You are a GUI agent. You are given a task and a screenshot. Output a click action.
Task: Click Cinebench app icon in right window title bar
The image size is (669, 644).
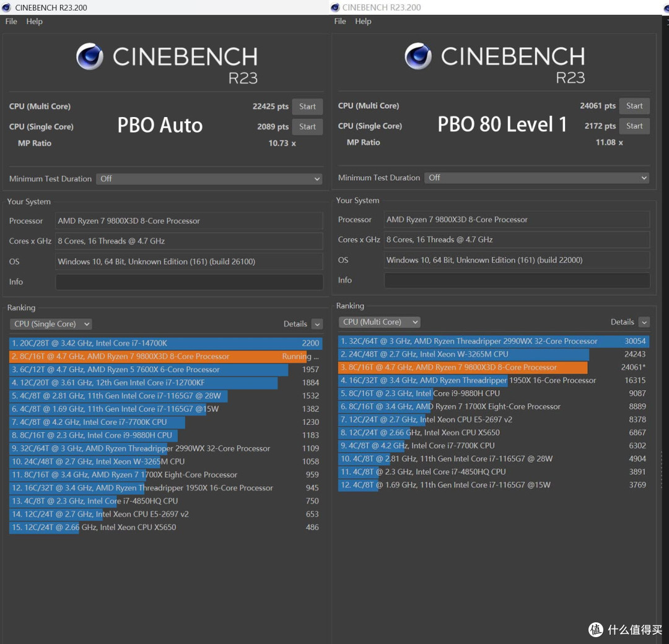(335, 7)
